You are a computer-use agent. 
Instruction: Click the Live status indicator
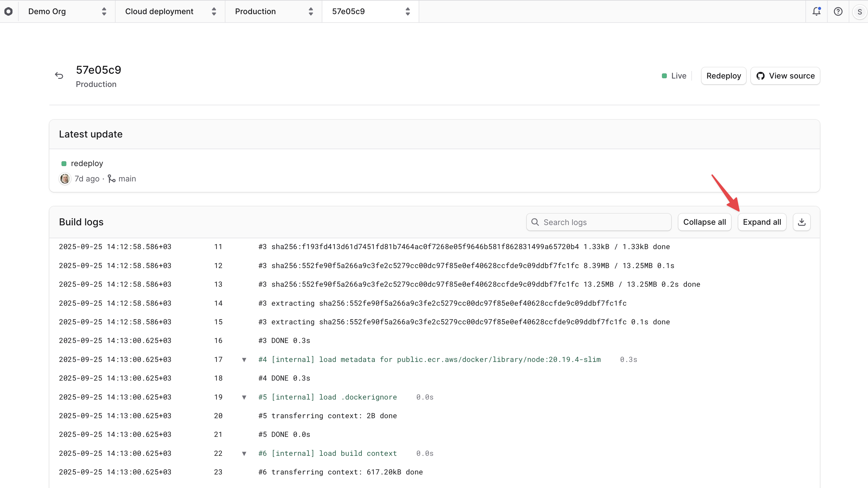click(674, 76)
